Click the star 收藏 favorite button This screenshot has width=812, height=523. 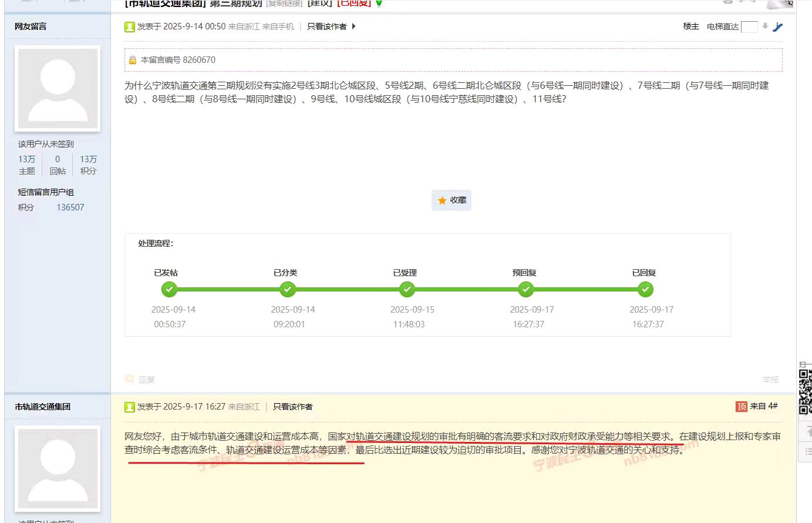point(452,200)
